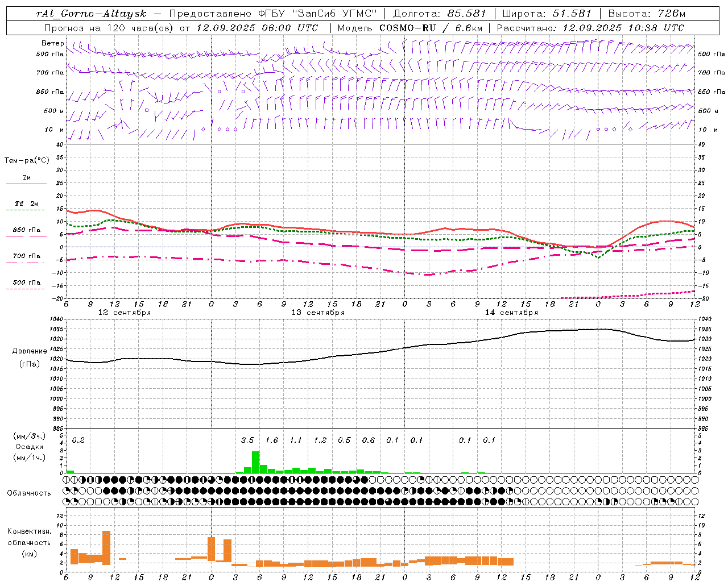Click the 0.6 precipitation total value
Image resolution: width=728 pixels, height=582 pixels.
click(368, 440)
